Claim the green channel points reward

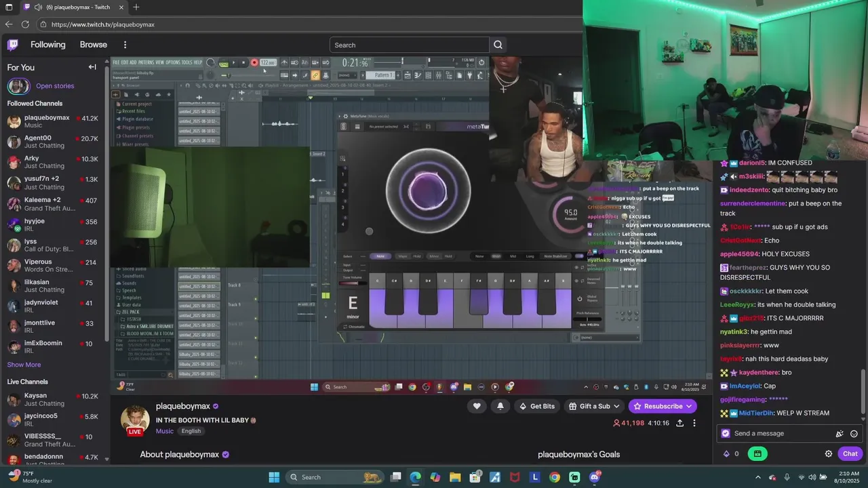click(x=757, y=453)
